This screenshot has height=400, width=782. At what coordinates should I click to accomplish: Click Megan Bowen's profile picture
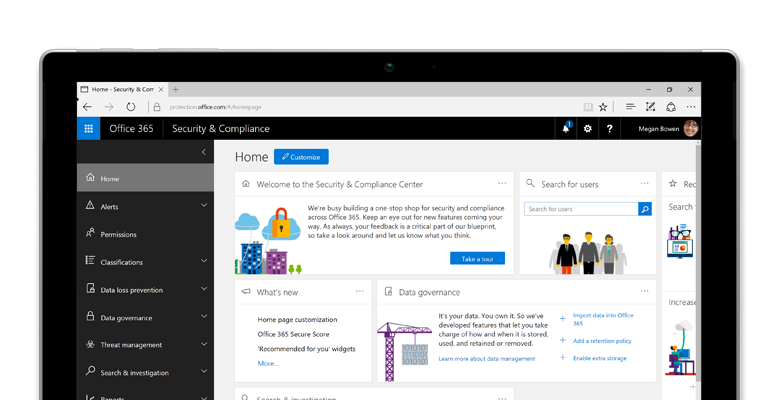691,129
